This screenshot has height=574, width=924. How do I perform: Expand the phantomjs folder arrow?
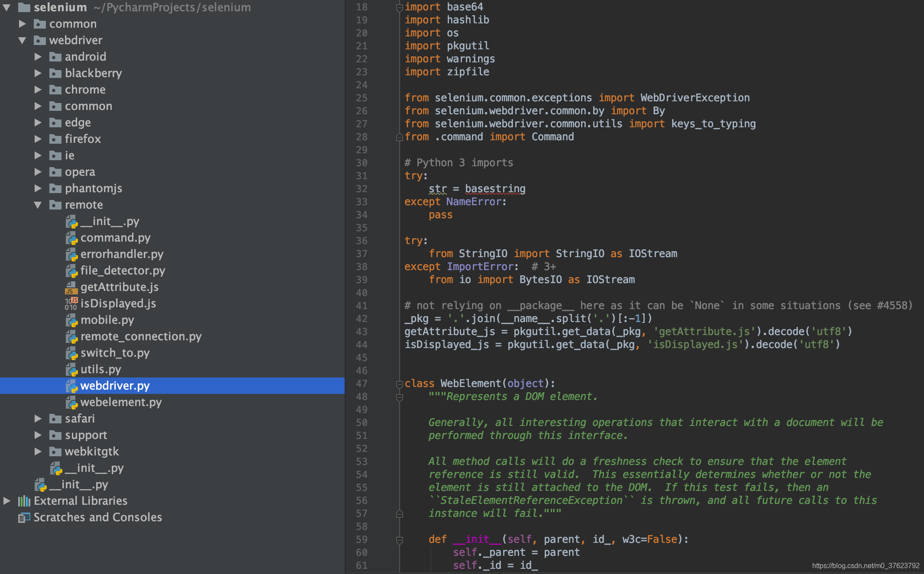(x=38, y=188)
